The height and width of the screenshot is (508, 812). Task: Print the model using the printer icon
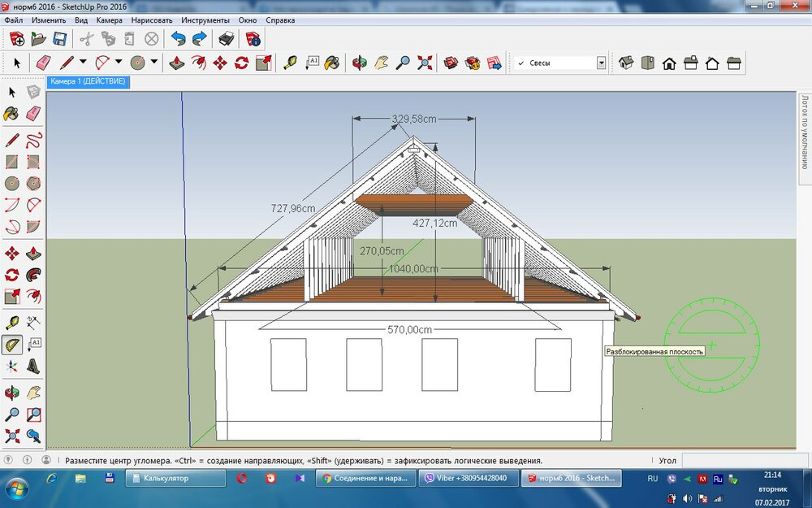(227, 38)
